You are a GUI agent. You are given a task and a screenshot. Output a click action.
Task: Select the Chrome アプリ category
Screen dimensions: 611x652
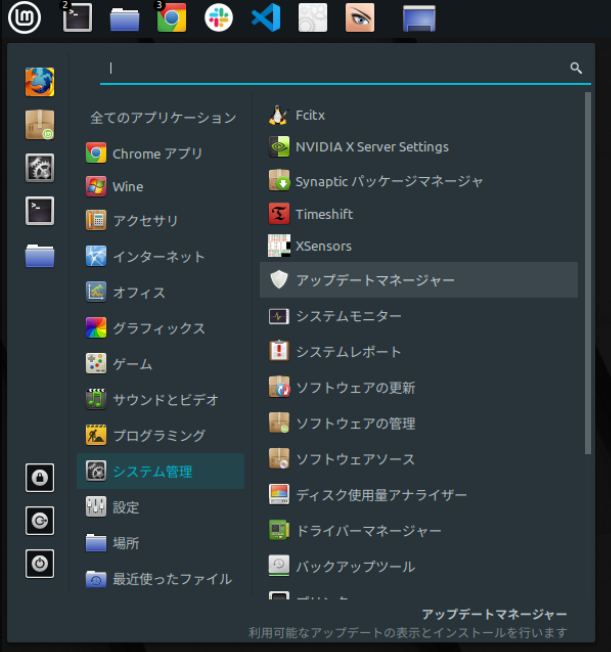[x=161, y=153]
